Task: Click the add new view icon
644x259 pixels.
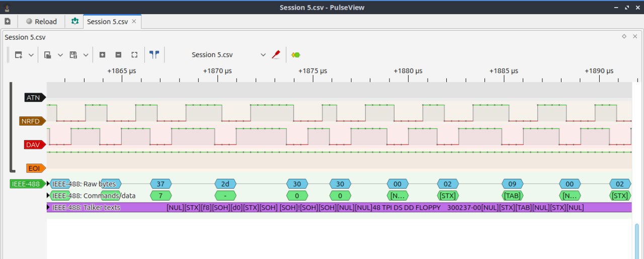Action: point(19,55)
